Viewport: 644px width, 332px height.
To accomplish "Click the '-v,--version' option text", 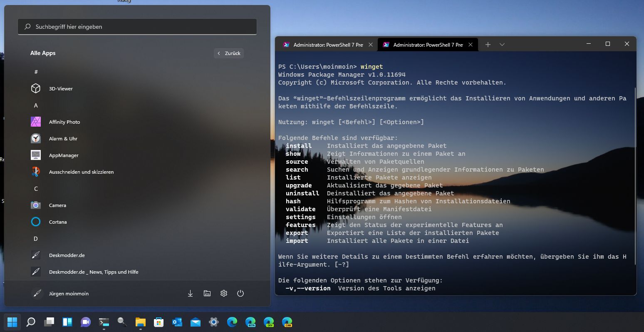I will point(308,288).
